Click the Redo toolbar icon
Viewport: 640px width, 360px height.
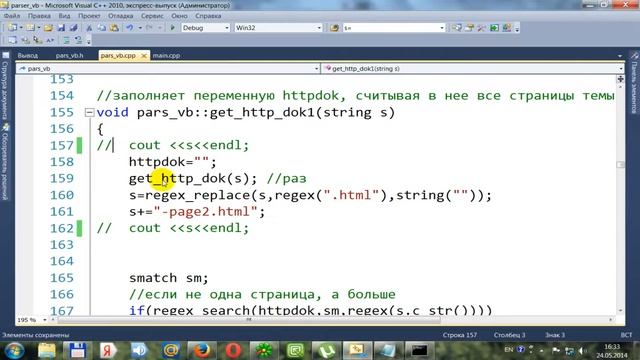point(149,28)
